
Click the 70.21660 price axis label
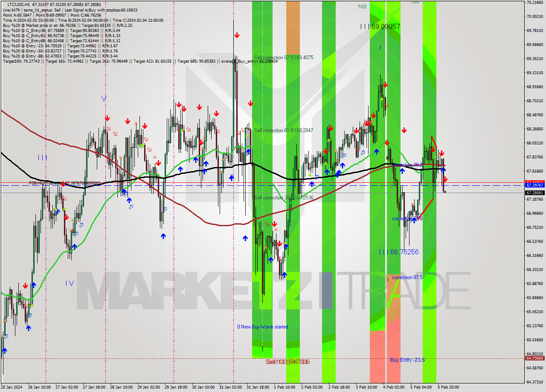[534, 3]
